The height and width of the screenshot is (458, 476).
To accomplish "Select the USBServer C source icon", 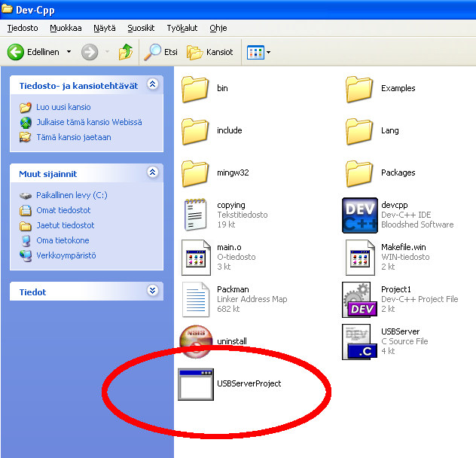I will tap(360, 342).
